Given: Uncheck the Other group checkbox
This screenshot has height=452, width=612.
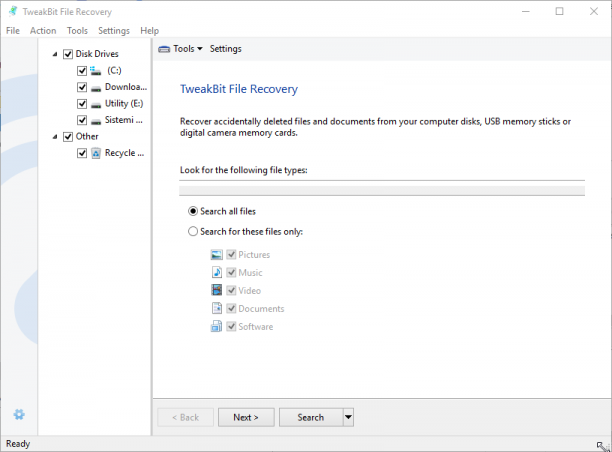Looking at the screenshot, I should (x=68, y=137).
